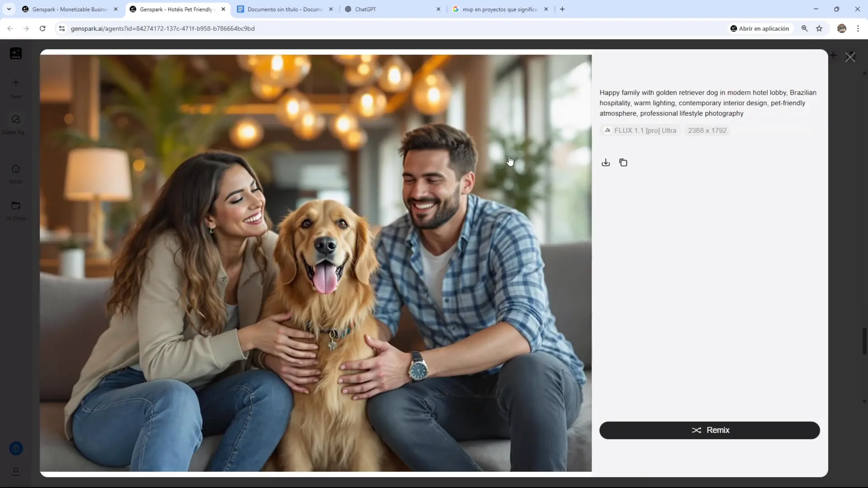Close the Genspark Monetizable Business tab
The image size is (868, 488).
point(116,9)
